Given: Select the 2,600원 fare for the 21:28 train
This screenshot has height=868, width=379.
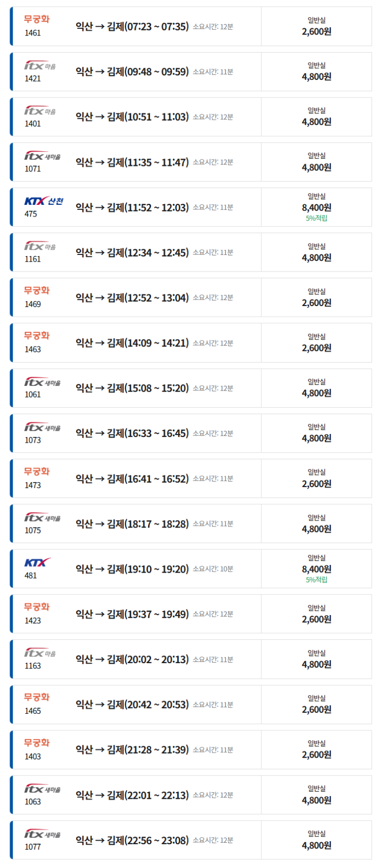Looking at the screenshot, I should click(x=316, y=755).
